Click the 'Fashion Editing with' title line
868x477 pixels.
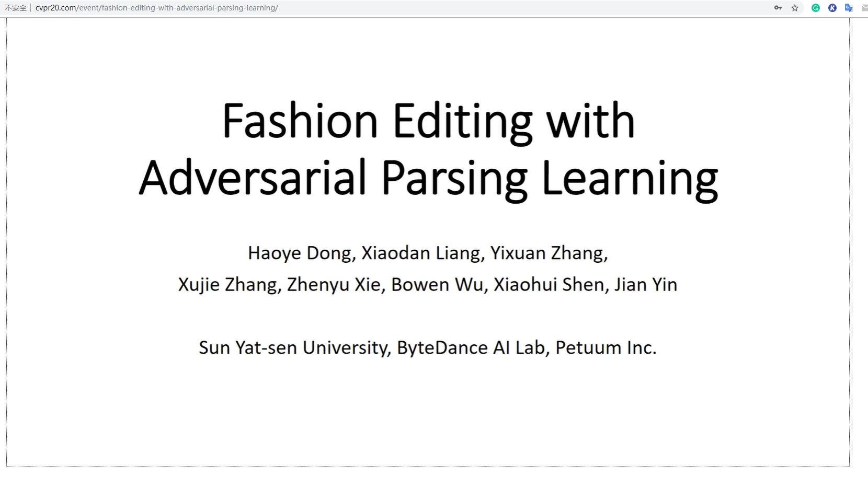pos(428,121)
